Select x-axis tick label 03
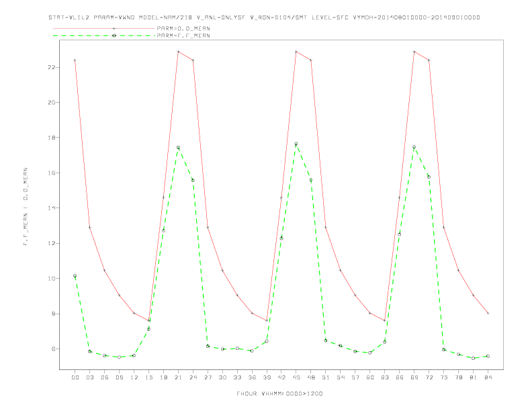The image size is (532, 411). (89, 377)
